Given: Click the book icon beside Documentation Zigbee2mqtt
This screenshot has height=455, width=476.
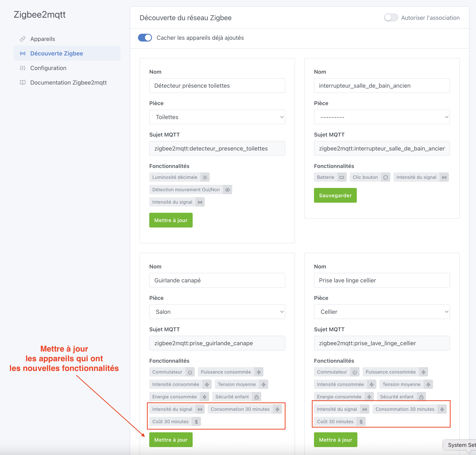Looking at the screenshot, I should pos(23,82).
